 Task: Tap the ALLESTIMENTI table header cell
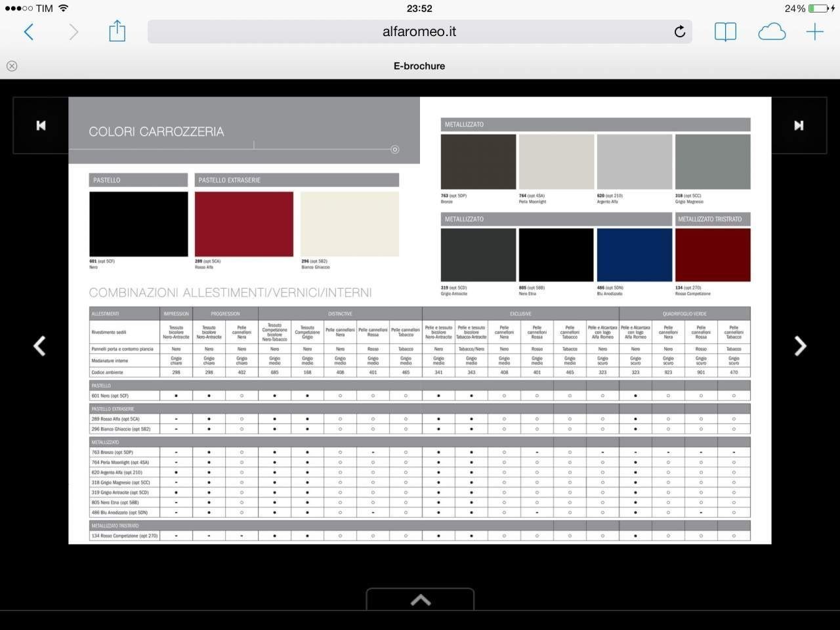click(x=124, y=314)
